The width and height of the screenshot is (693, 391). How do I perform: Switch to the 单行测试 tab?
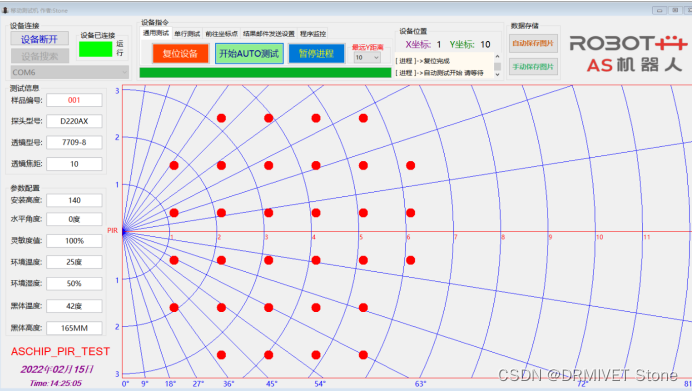tap(187, 34)
